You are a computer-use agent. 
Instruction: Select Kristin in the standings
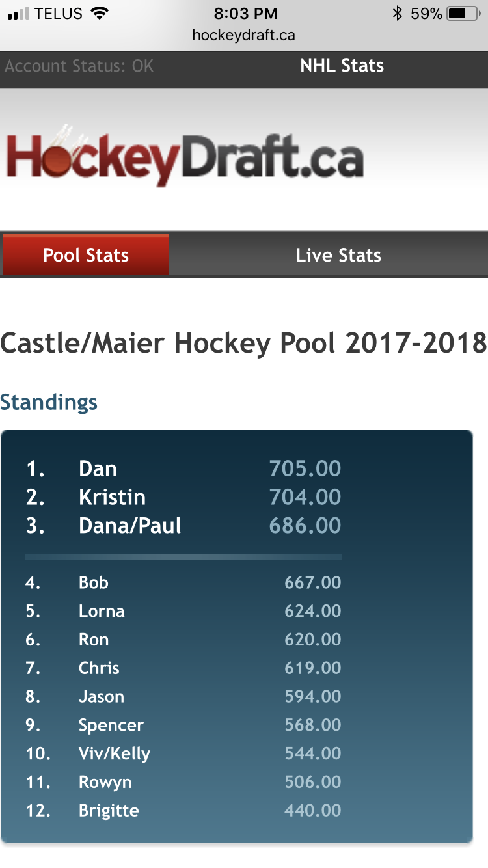click(112, 497)
